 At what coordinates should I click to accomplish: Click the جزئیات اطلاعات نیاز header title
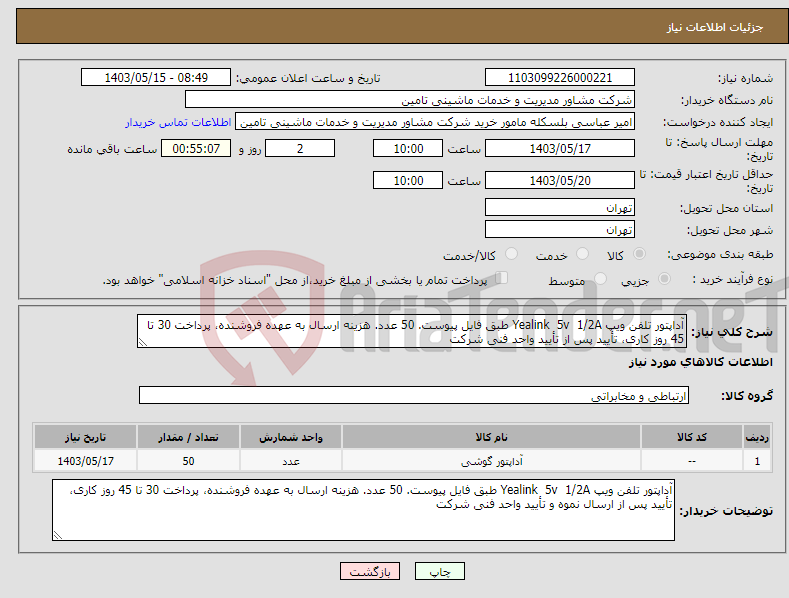coord(715,27)
